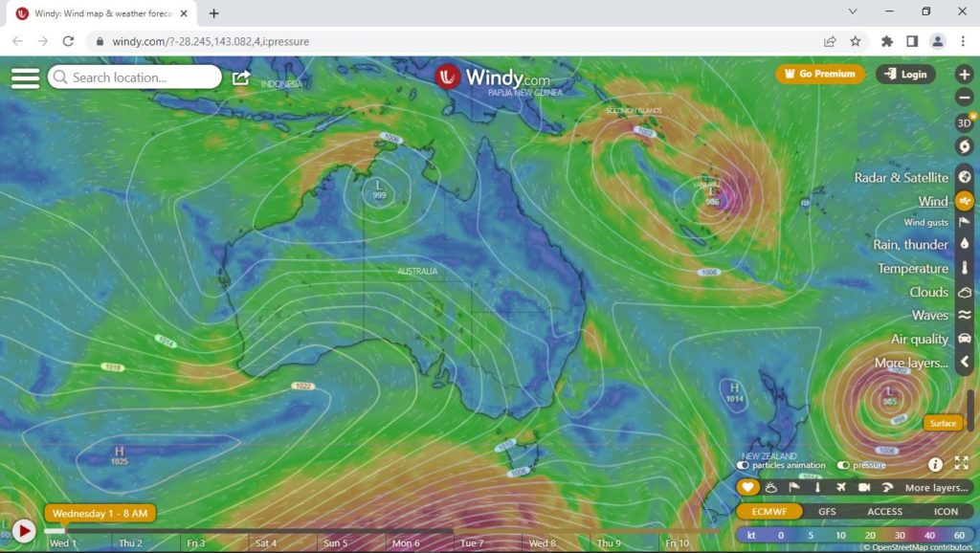Jump to Fri 10 on the timeline
This screenshot has height=553, width=980.
pyautogui.click(x=675, y=543)
